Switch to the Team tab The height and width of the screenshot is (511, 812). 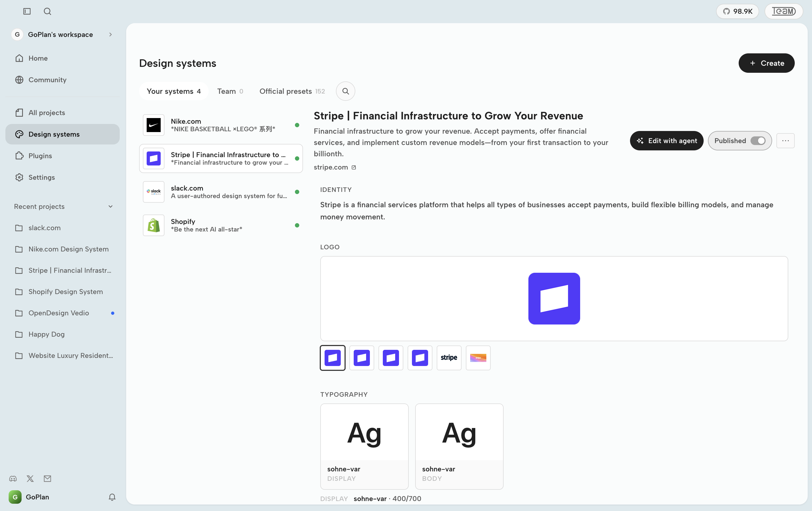tap(230, 91)
